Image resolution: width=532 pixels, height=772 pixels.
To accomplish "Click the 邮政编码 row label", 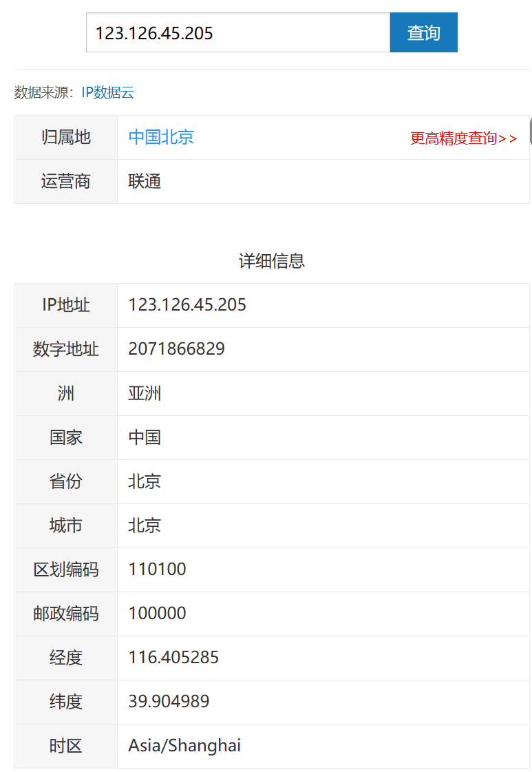I will click(66, 614).
